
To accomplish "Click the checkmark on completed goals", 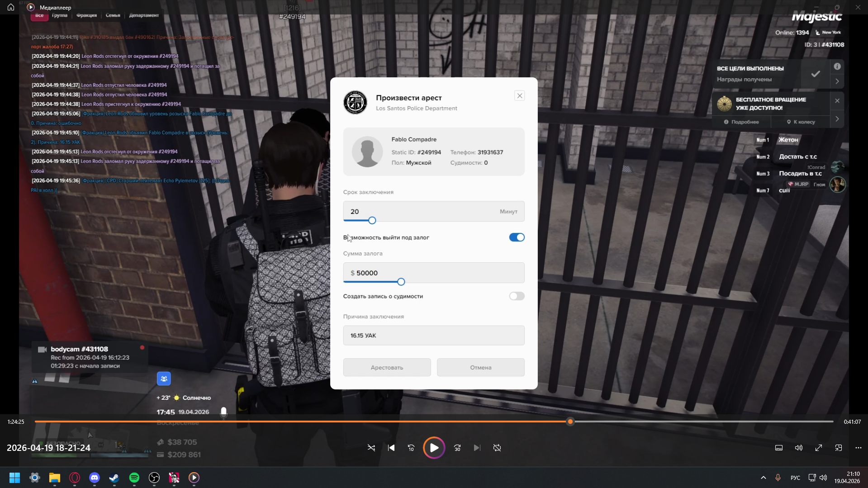I will (816, 74).
